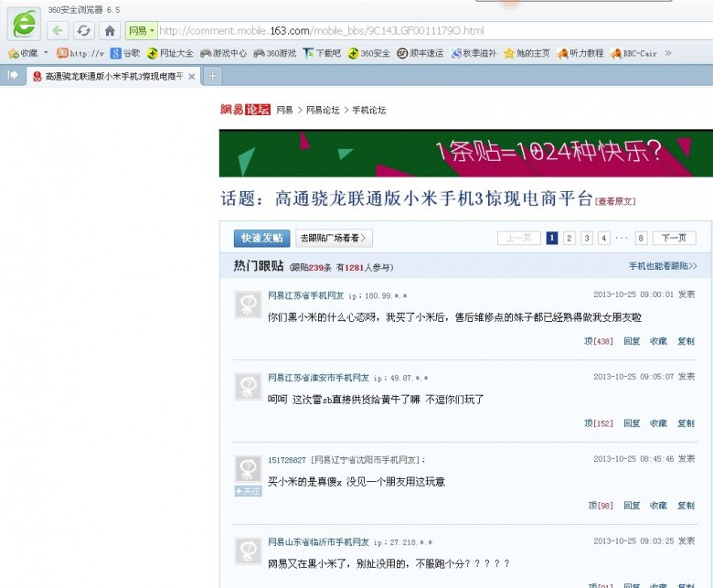This screenshot has width=713, height=588.
Task: Open the 360安全 bookmark
Action: (368, 53)
